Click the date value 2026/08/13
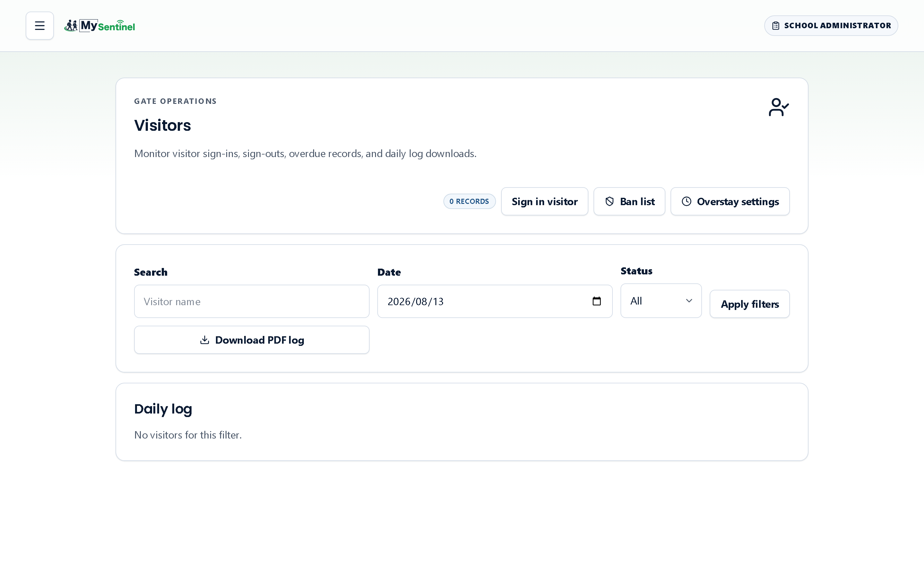The width and height of the screenshot is (924, 577). coord(415,301)
